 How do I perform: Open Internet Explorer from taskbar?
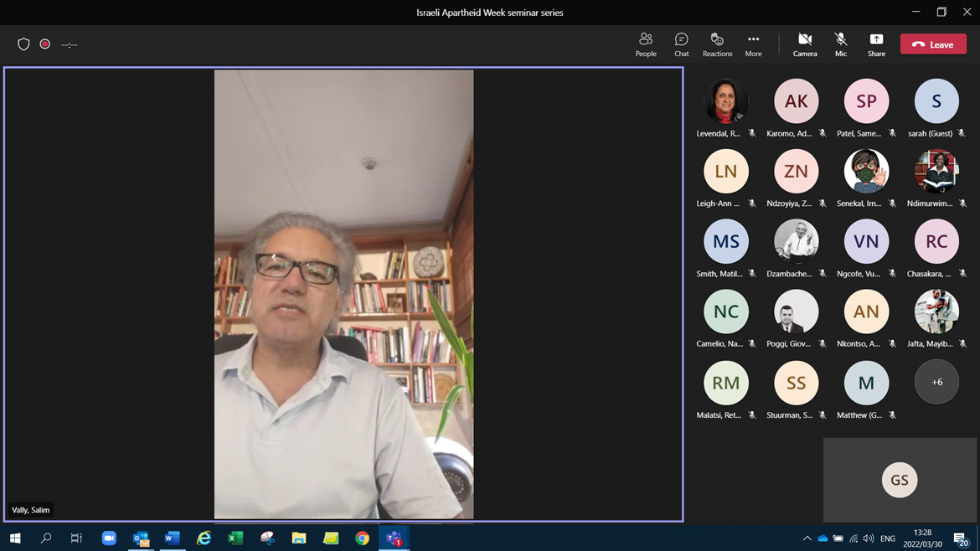204,538
